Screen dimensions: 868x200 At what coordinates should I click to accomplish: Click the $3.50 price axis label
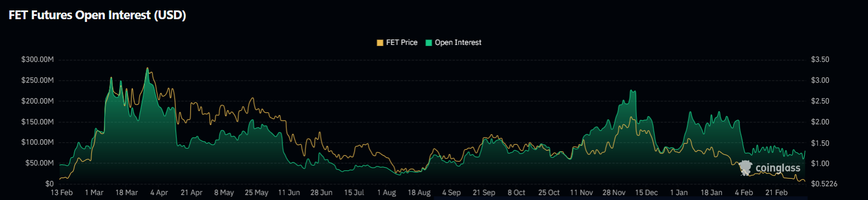(820, 59)
